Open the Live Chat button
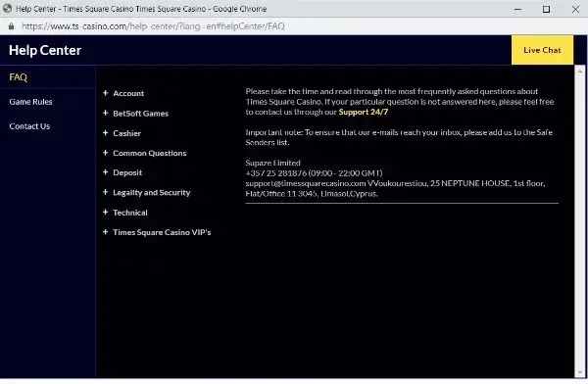588x384 pixels. 542,50
